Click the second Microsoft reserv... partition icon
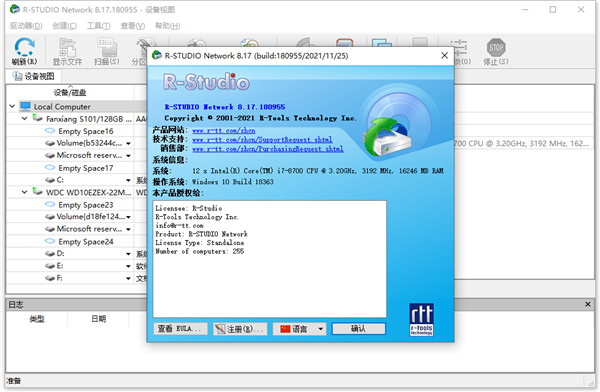This screenshot has width=600, height=392. (50, 229)
